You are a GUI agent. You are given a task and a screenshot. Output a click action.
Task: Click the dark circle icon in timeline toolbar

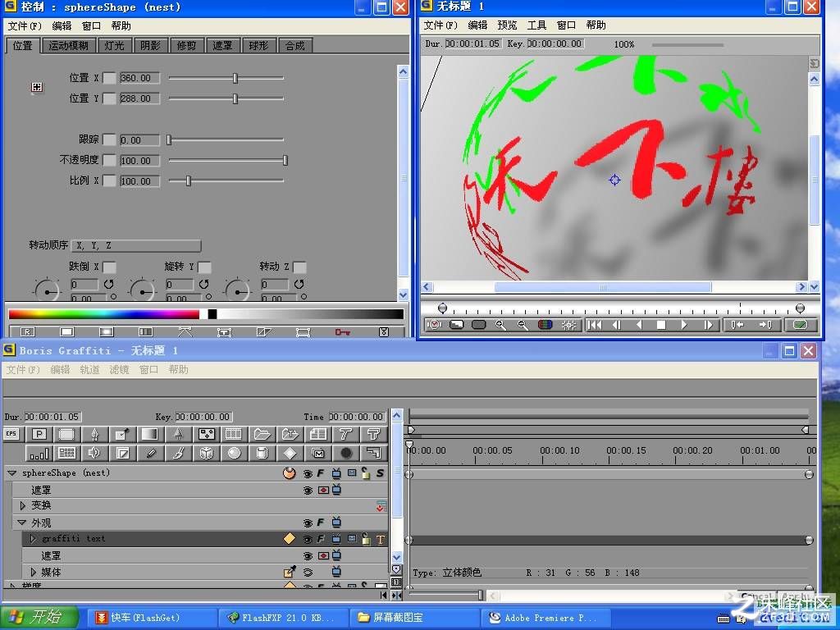pos(346,453)
